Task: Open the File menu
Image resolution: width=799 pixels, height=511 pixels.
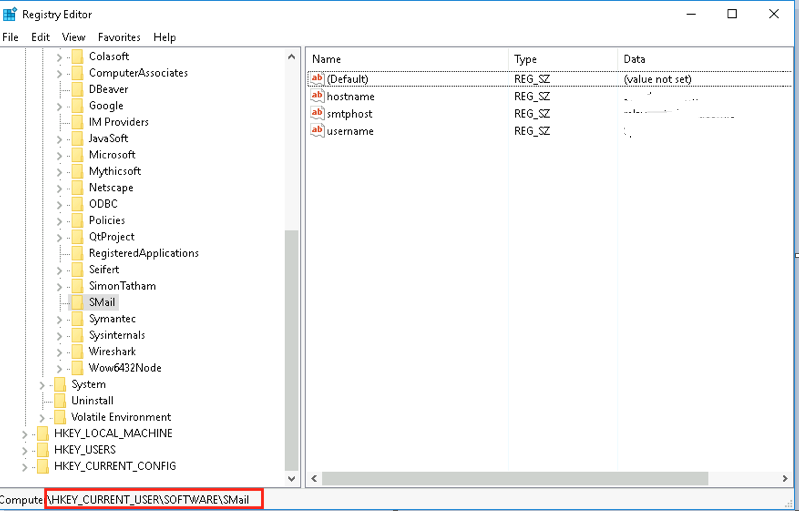Action: click(x=11, y=37)
